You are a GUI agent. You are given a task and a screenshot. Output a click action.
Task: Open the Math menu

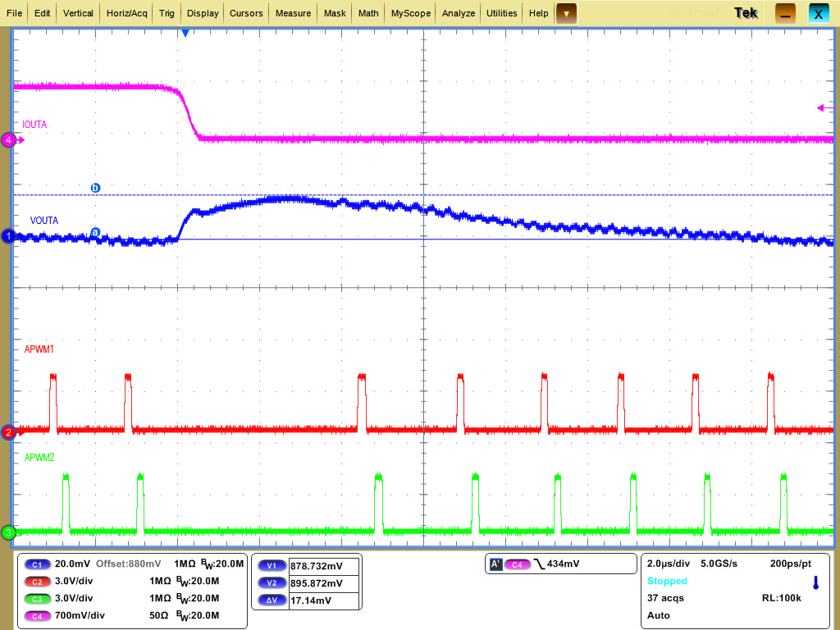pos(367,12)
